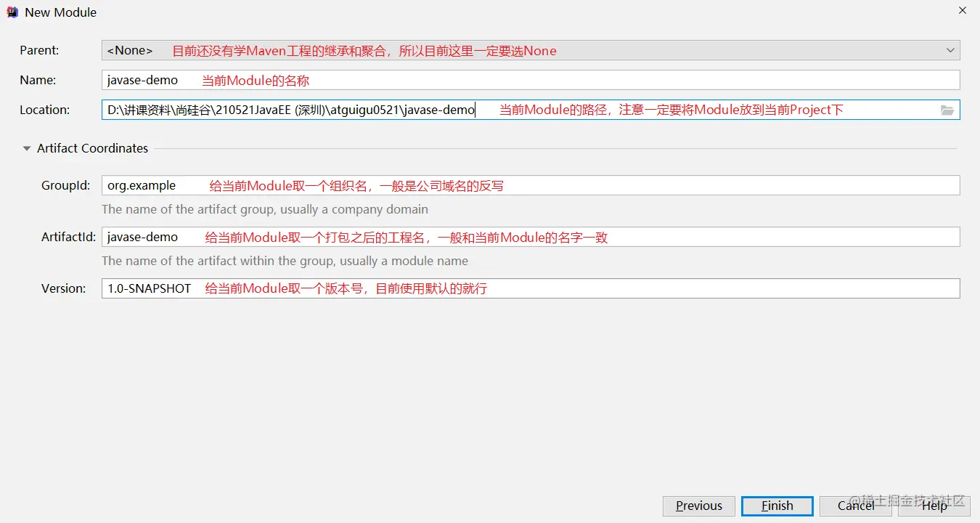This screenshot has width=980, height=523.
Task: Open the folder browser for Location
Action: 947,110
